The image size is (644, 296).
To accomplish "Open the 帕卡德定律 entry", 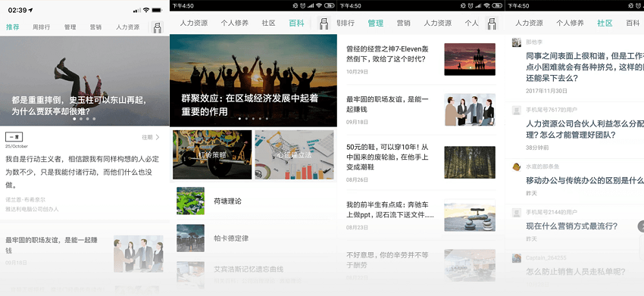I will pos(253,238).
